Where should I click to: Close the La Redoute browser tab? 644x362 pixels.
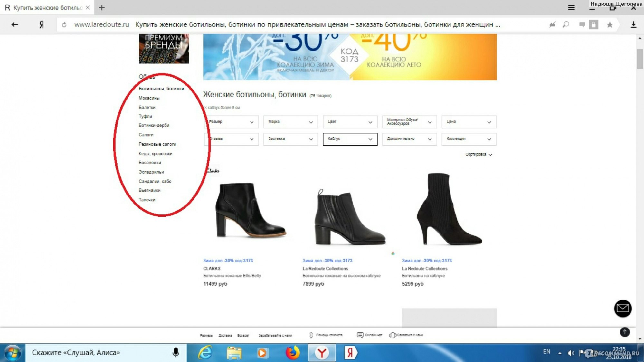(x=88, y=7)
